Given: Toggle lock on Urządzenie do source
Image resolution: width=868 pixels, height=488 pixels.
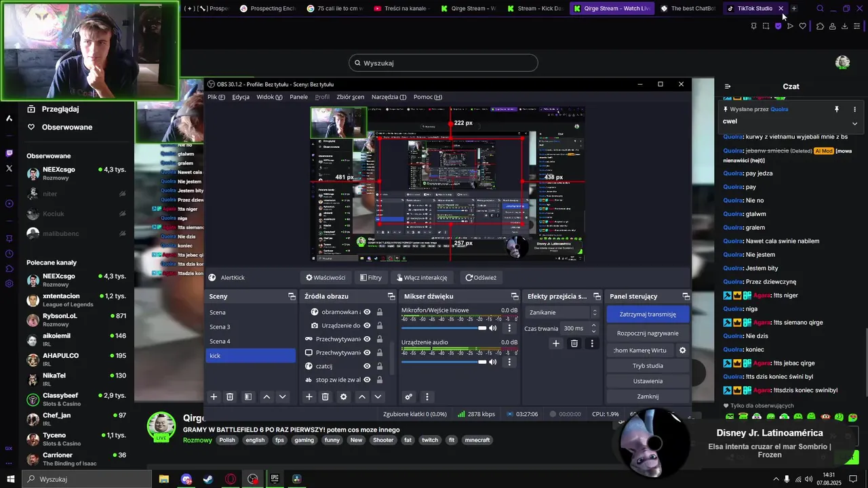Looking at the screenshot, I should [x=379, y=325].
